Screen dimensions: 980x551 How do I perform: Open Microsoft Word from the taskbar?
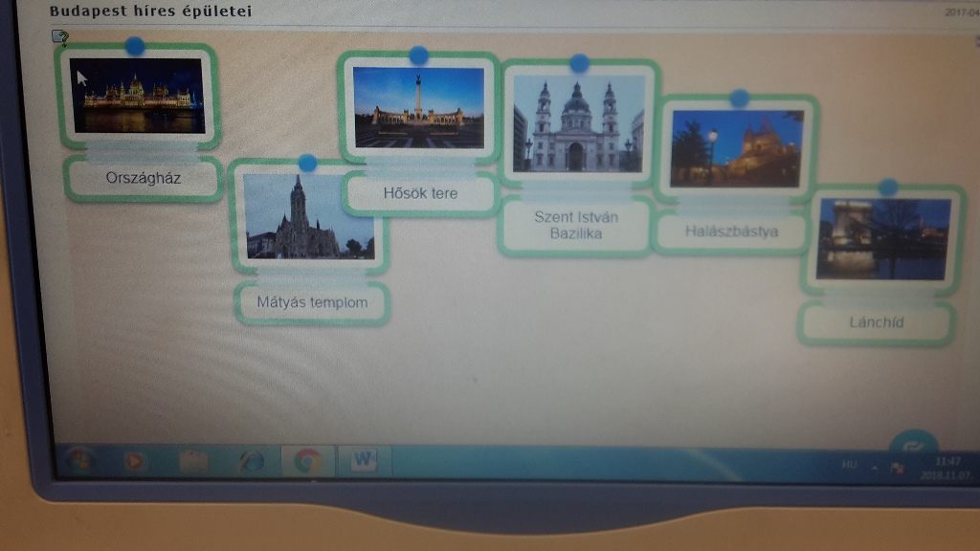point(364,461)
